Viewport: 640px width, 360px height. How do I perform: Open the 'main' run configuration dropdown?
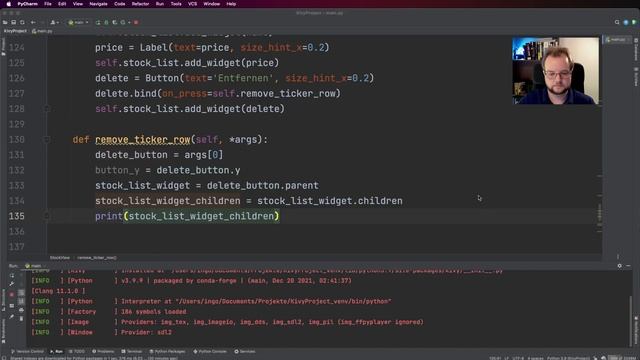pos(78,22)
